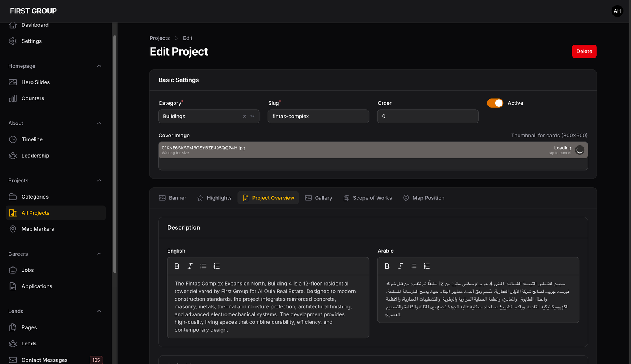Click the Order number field
631x364 pixels.
pyautogui.click(x=428, y=116)
